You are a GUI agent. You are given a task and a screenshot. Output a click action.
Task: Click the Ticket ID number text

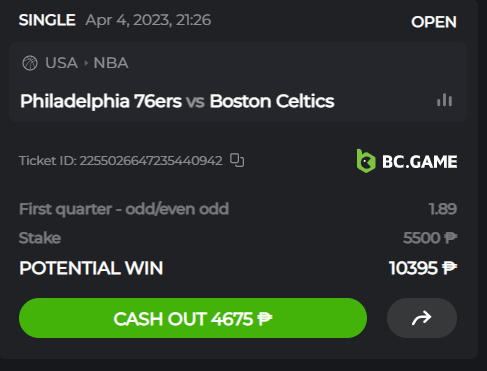[x=151, y=161]
